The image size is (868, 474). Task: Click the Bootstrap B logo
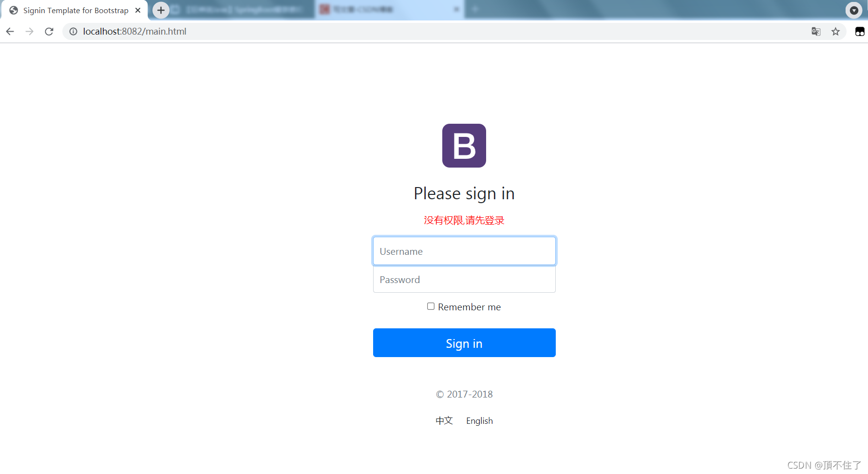coord(464,146)
